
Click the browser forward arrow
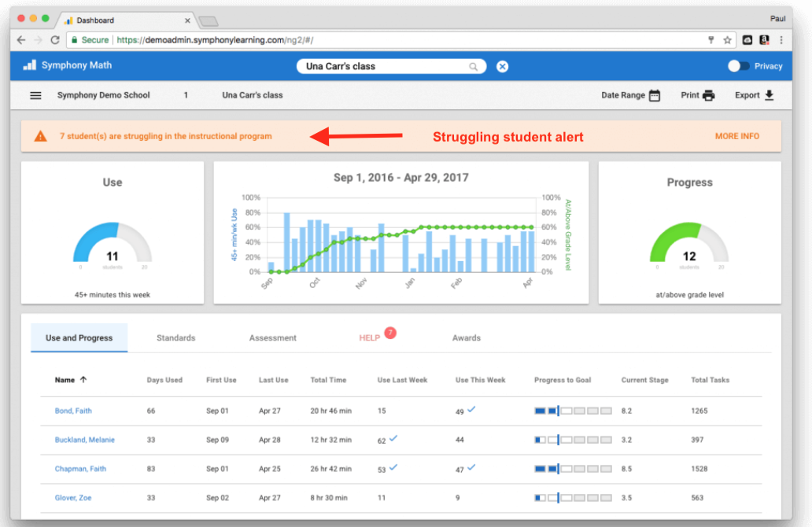click(x=38, y=40)
